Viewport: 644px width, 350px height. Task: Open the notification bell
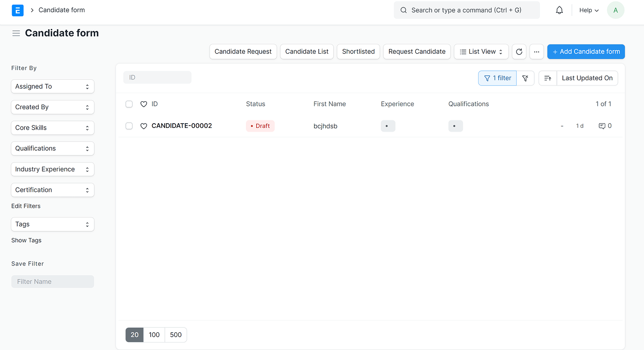tap(559, 10)
